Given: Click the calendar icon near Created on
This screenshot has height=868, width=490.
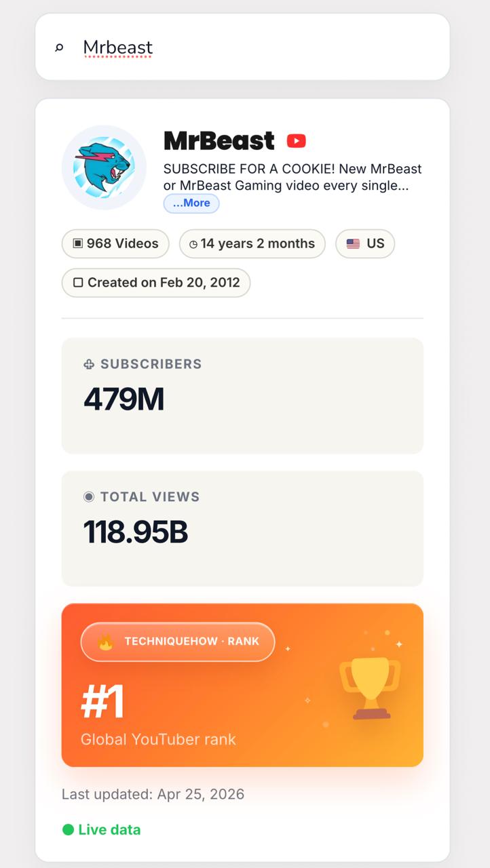Looking at the screenshot, I should 78,283.
